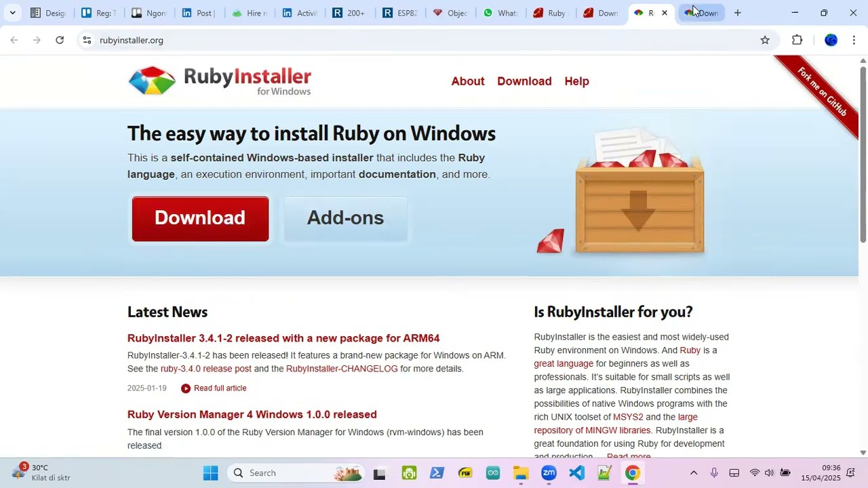Screen dimensions: 868x488
Task: Open File Explorer from the taskbar
Action: (x=521, y=473)
